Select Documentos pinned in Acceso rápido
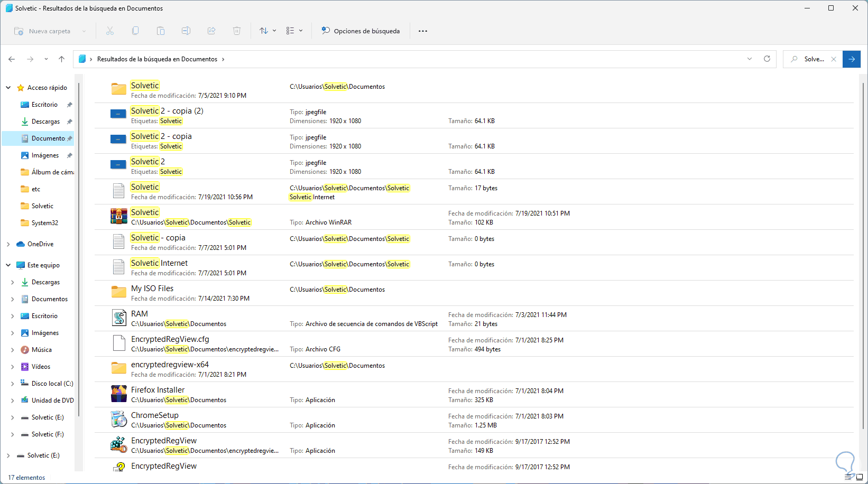The image size is (868, 484). pyautogui.click(x=38, y=138)
